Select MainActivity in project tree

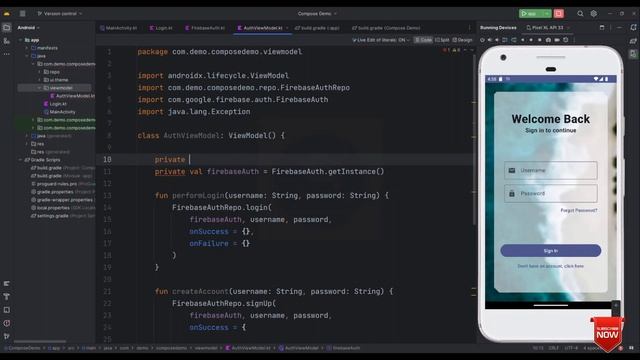tap(60, 112)
